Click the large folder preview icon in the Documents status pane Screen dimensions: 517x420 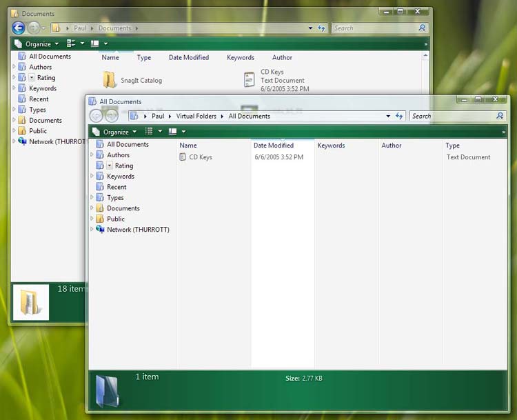(30, 302)
